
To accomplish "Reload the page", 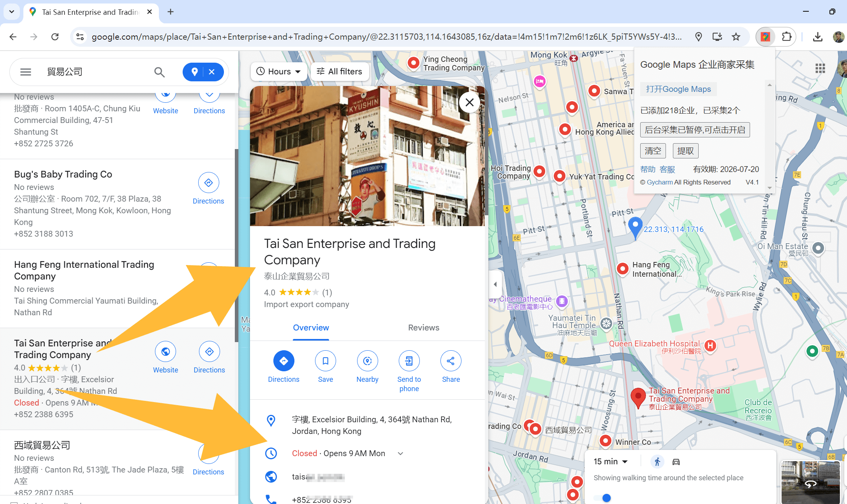I will pyautogui.click(x=55, y=37).
